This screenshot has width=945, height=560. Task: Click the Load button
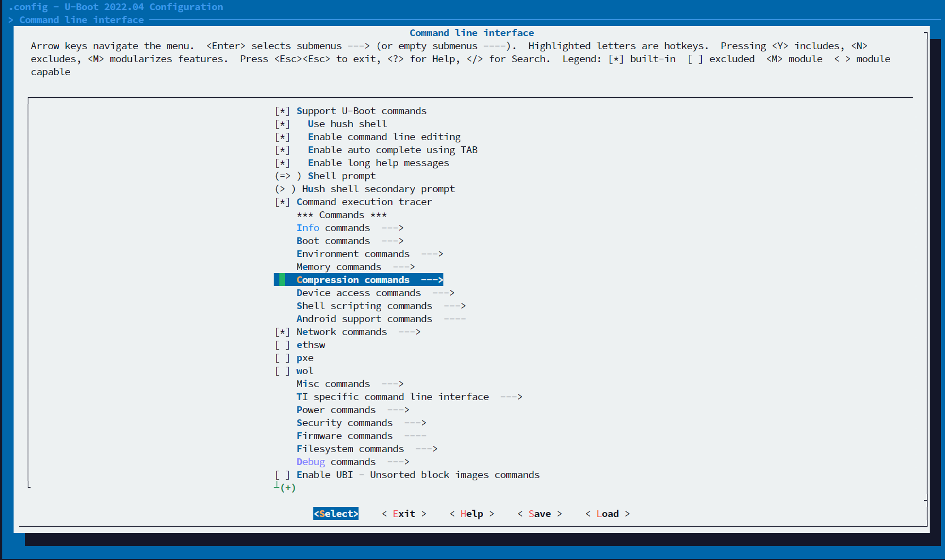607,514
